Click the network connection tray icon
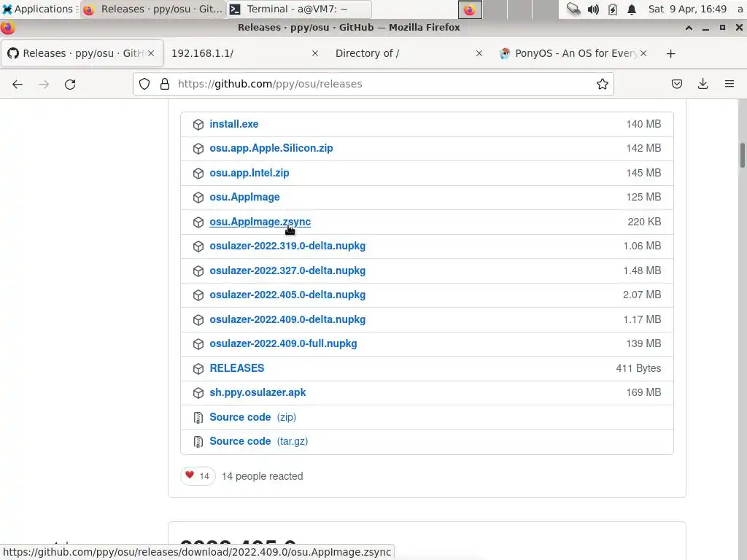This screenshot has height=560, width=747. point(573,9)
